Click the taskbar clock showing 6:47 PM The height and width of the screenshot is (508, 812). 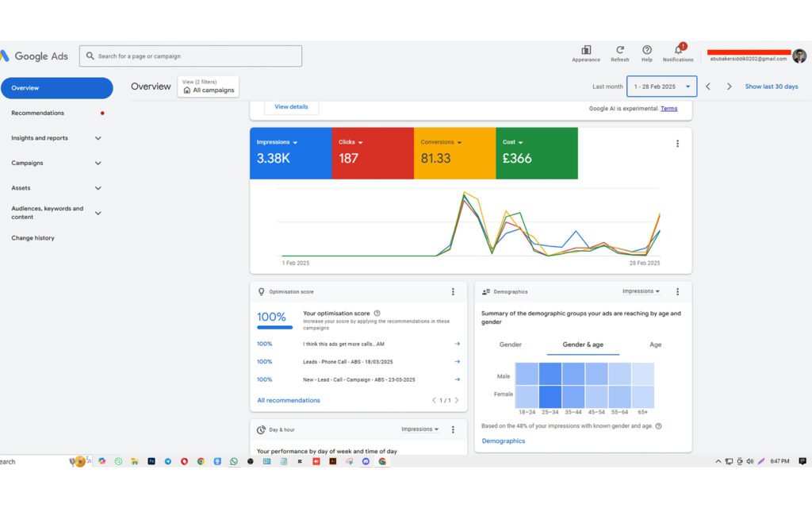click(x=779, y=461)
